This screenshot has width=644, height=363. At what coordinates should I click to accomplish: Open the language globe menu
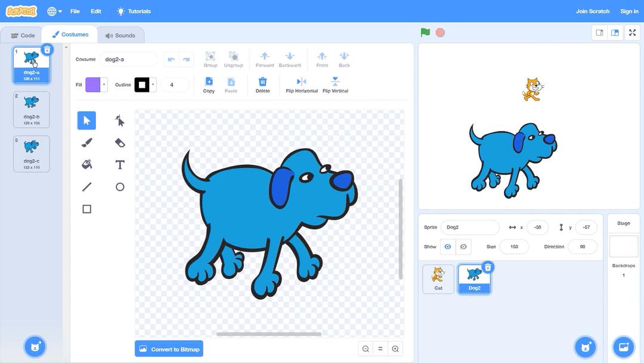(x=54, y=11)
